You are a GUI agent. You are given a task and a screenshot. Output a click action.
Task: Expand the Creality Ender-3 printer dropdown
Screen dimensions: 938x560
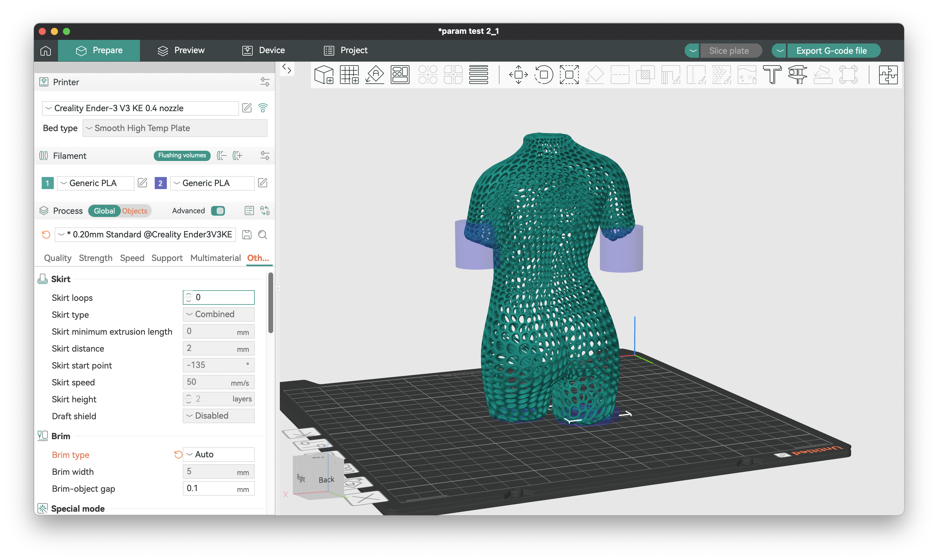(140, 108)
